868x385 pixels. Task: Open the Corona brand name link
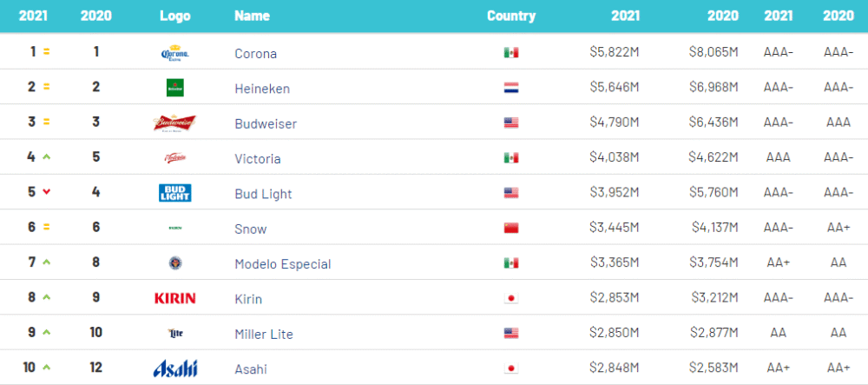[255, 54]
